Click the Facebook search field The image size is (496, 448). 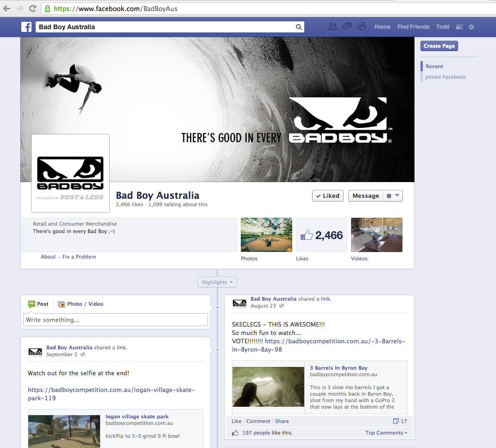(x=170, y=27)
